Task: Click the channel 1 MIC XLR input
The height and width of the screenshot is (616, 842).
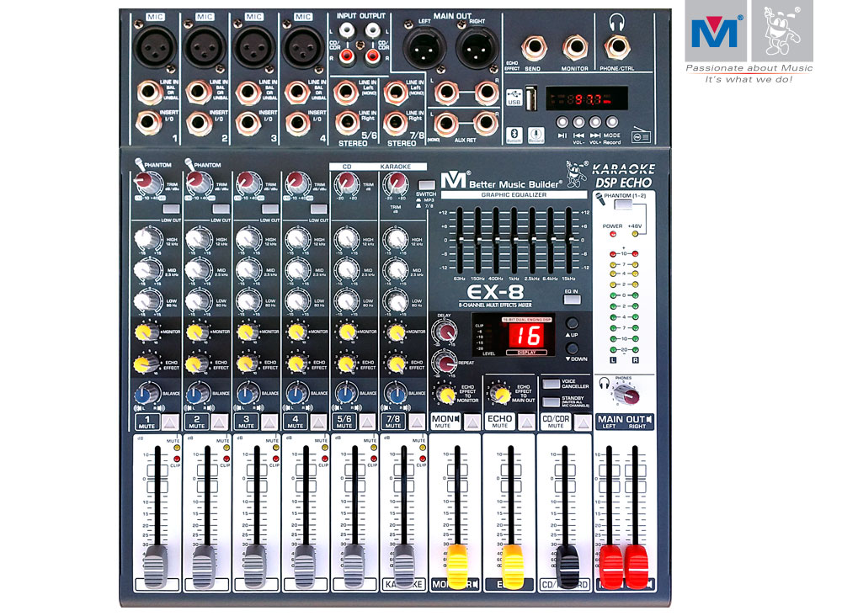Action: [x=155, y=46]
